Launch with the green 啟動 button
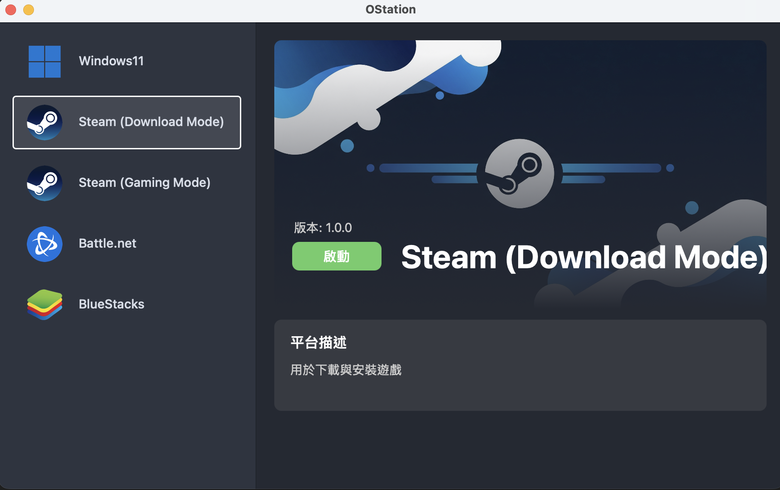Screen dimensions: 780x490 (337, 256)
